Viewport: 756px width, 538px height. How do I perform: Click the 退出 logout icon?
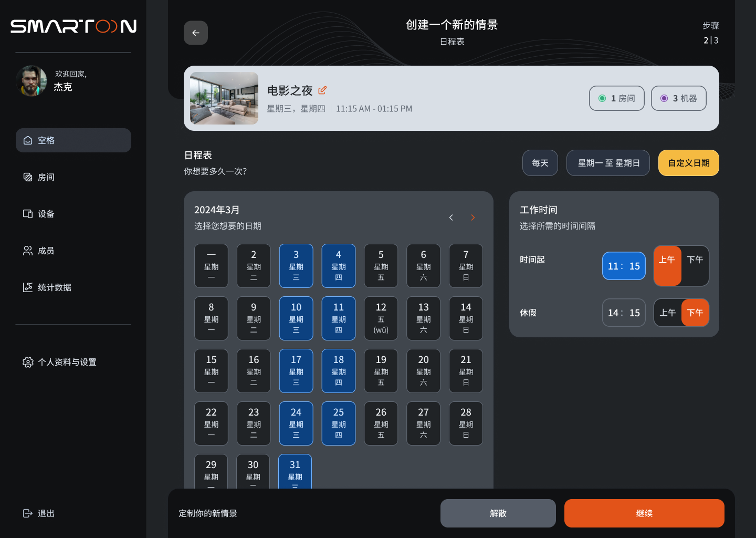point(28,513)
